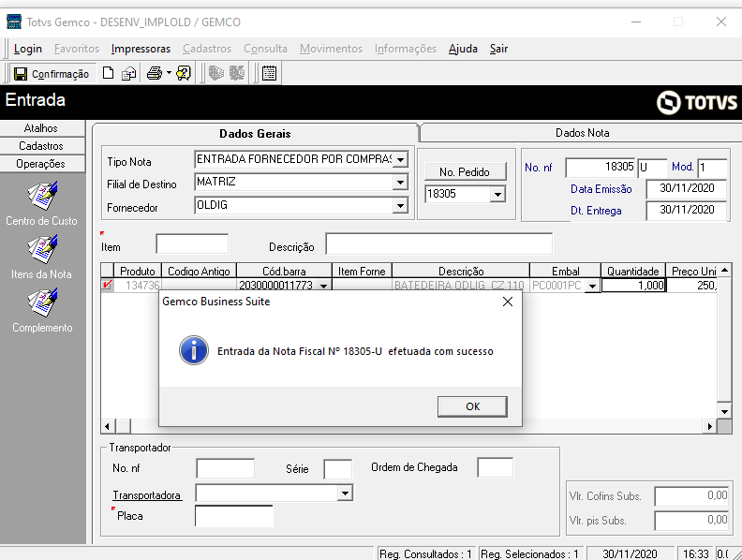742x560 pixels.
Task: Click the Cadastros sidebar button
Action: 42,146
